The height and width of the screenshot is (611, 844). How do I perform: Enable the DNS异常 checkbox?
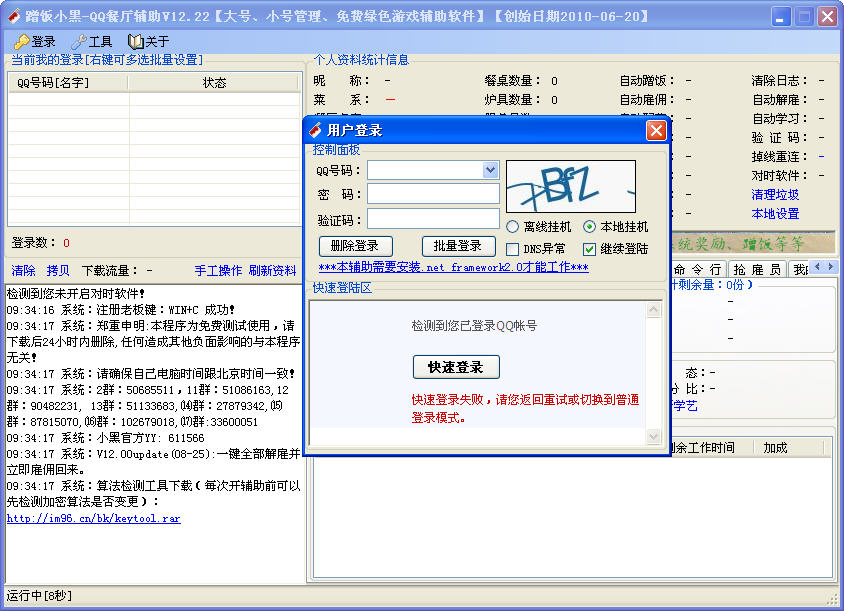coord(513,249)
